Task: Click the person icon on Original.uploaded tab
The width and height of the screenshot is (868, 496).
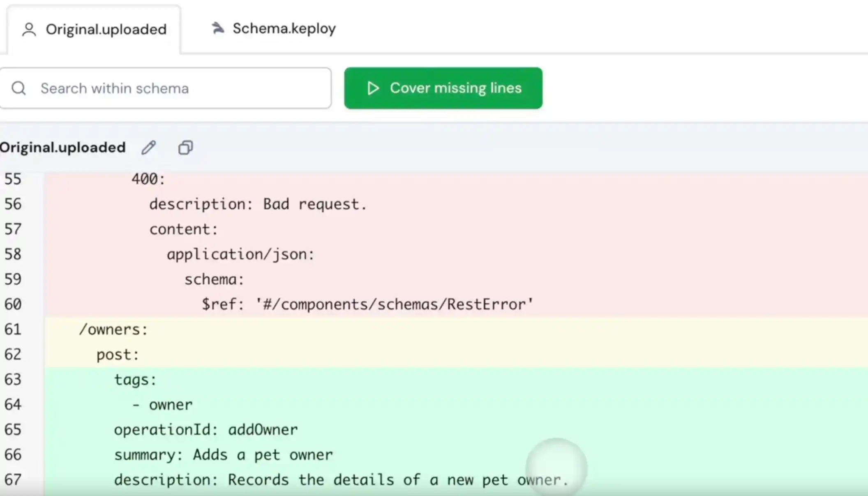Action: [x=28, y=29]
